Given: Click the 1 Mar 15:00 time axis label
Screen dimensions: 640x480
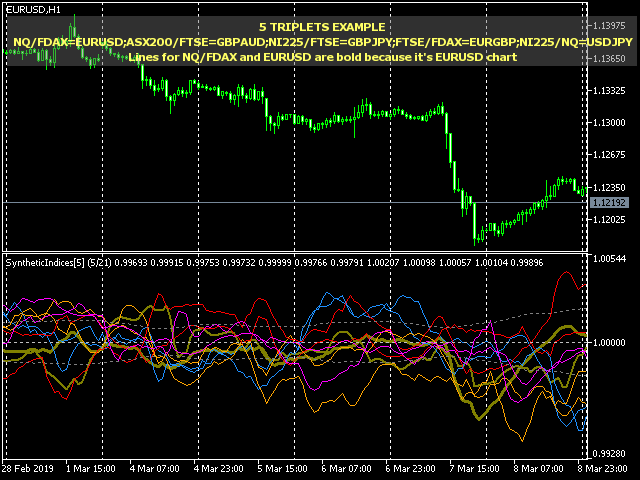Looking at the screenshot, I should click(x=91, y=469).
